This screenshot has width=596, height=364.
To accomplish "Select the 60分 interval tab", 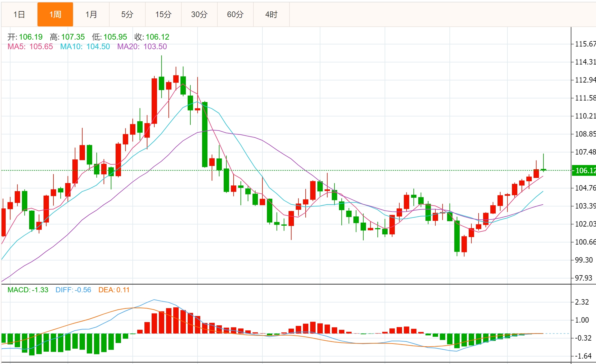I will [x=235, y=14].
